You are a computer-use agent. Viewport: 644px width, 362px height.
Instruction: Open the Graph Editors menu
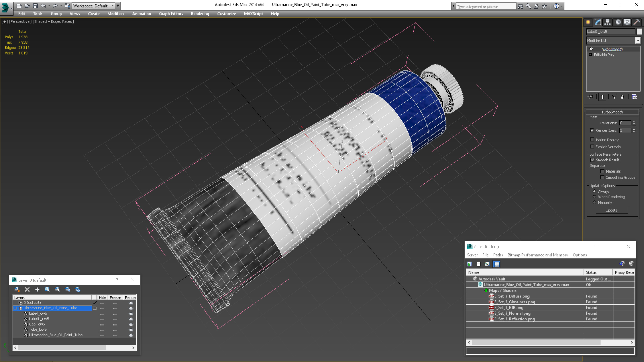coord(171,14)
